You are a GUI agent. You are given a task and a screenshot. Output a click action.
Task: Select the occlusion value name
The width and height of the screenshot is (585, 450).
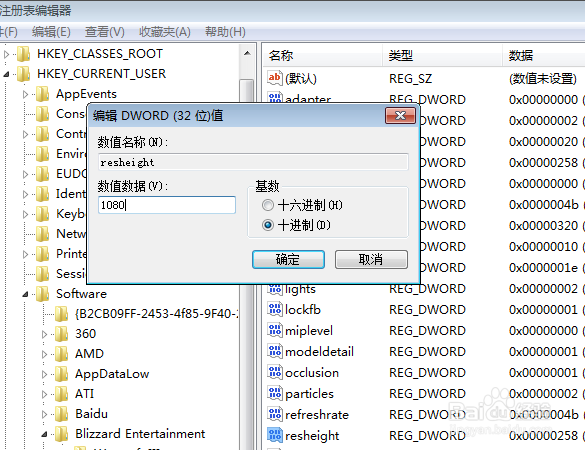[x=312, y=372]
